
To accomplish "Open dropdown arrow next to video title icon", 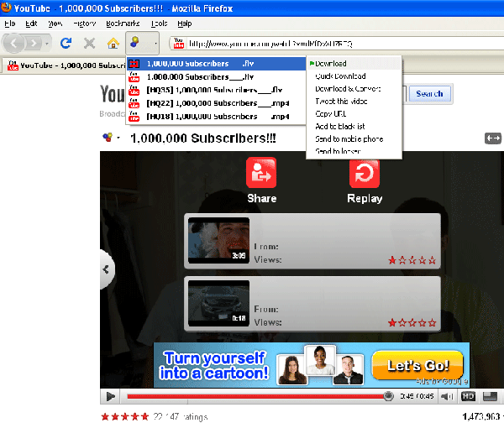I will 118,138.
